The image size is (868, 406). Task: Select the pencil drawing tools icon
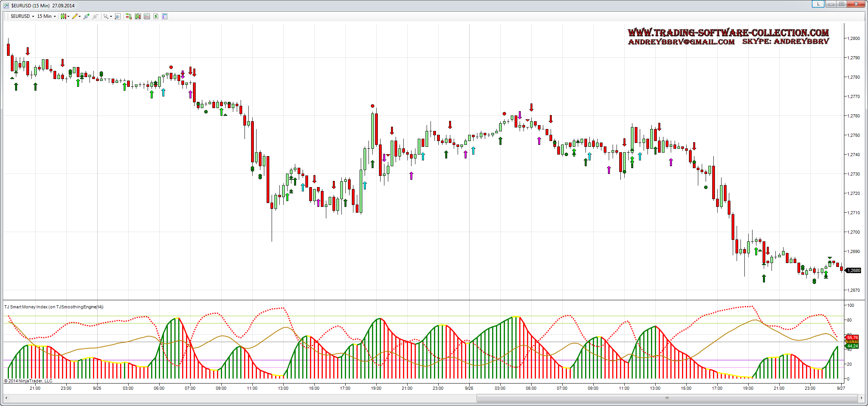pyautogui.click(x=76, y=16)
